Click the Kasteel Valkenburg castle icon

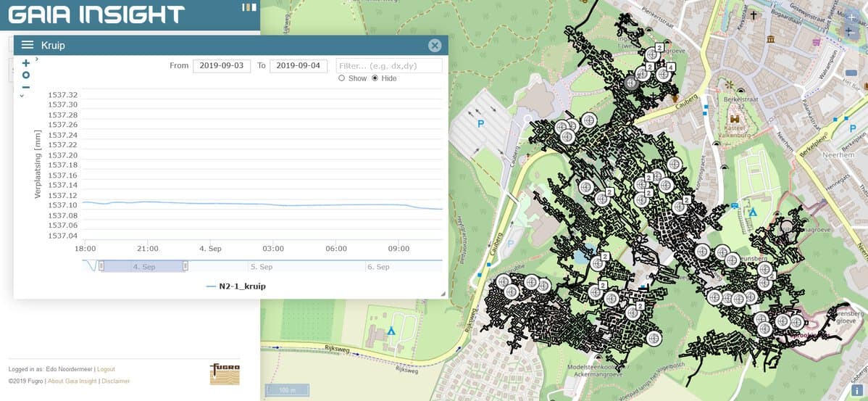735,119
